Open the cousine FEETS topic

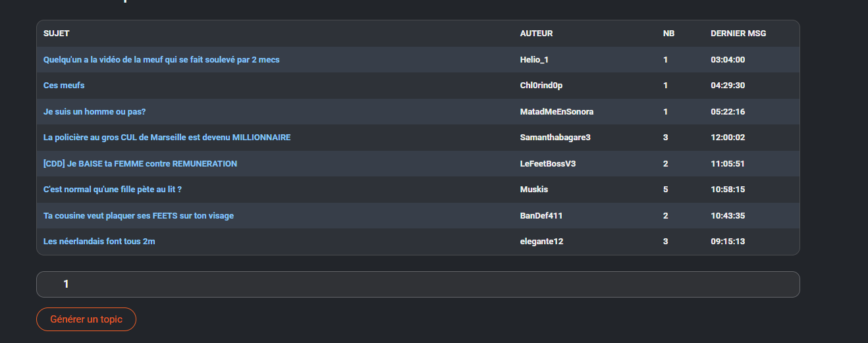tap(138, 216)
